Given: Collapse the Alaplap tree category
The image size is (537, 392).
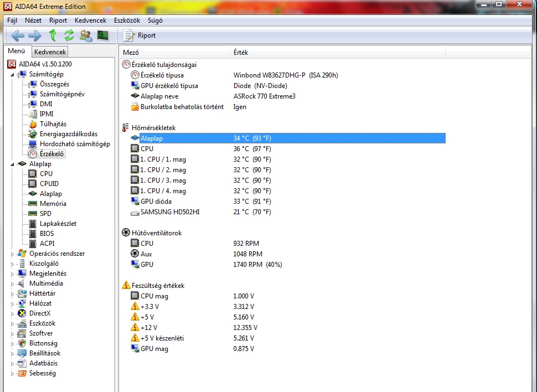Looking at the screenshot, I should [12, 164].
